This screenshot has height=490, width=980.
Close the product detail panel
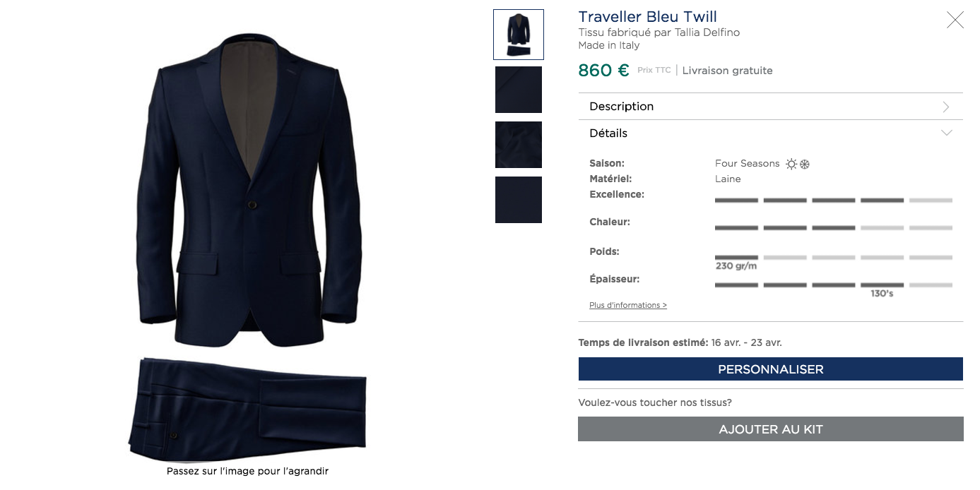[955, 20]
